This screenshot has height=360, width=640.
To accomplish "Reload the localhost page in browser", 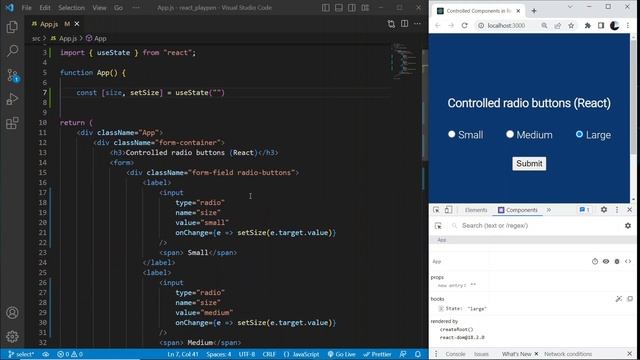I will point(464,26).
